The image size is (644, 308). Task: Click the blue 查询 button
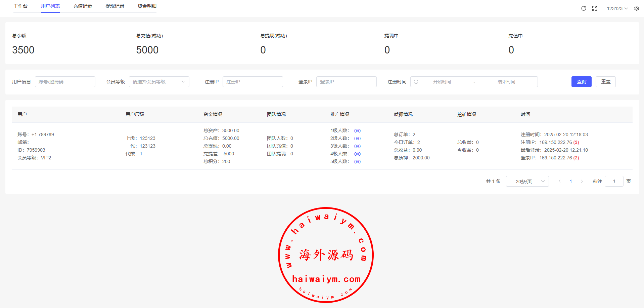click(x=581, y=82)
